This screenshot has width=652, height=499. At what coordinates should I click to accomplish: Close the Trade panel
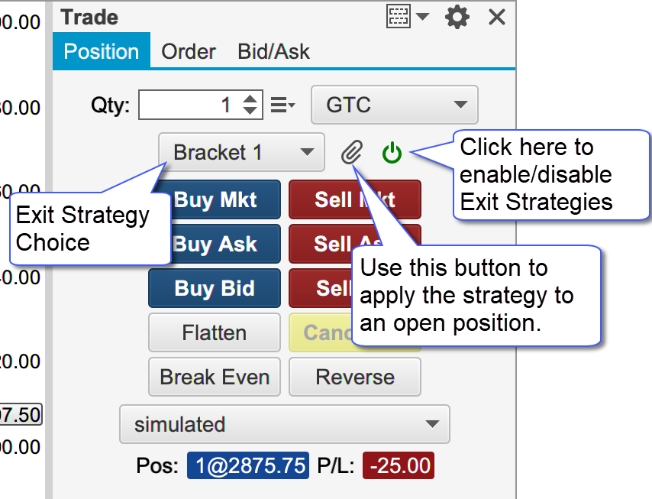click(x=497, y=17)
